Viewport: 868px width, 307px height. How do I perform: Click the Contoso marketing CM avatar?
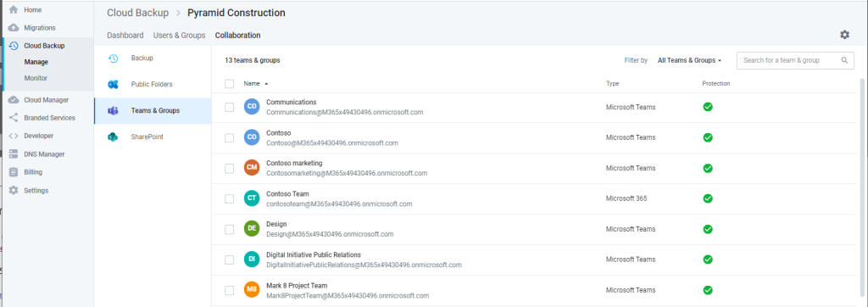click(252, 168)
